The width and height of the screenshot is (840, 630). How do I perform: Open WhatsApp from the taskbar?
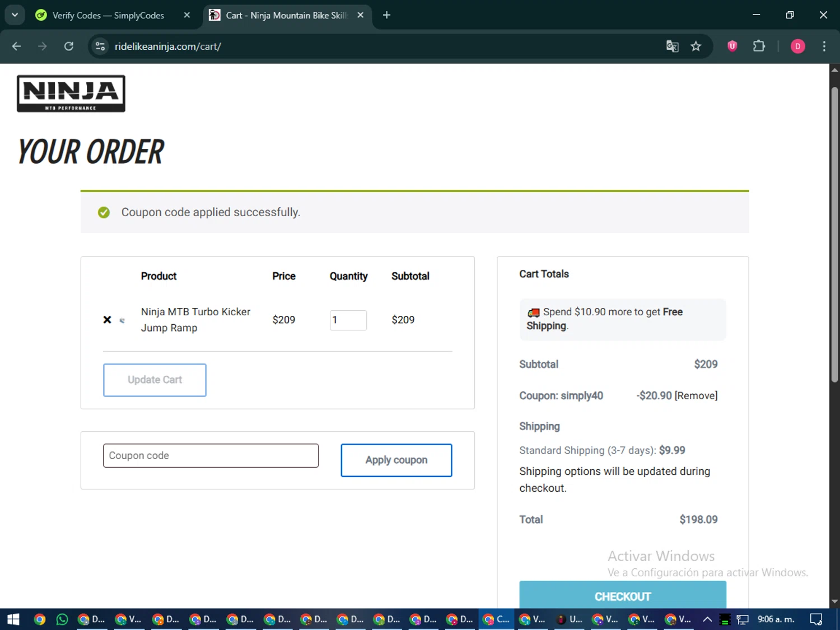(62, 619)
